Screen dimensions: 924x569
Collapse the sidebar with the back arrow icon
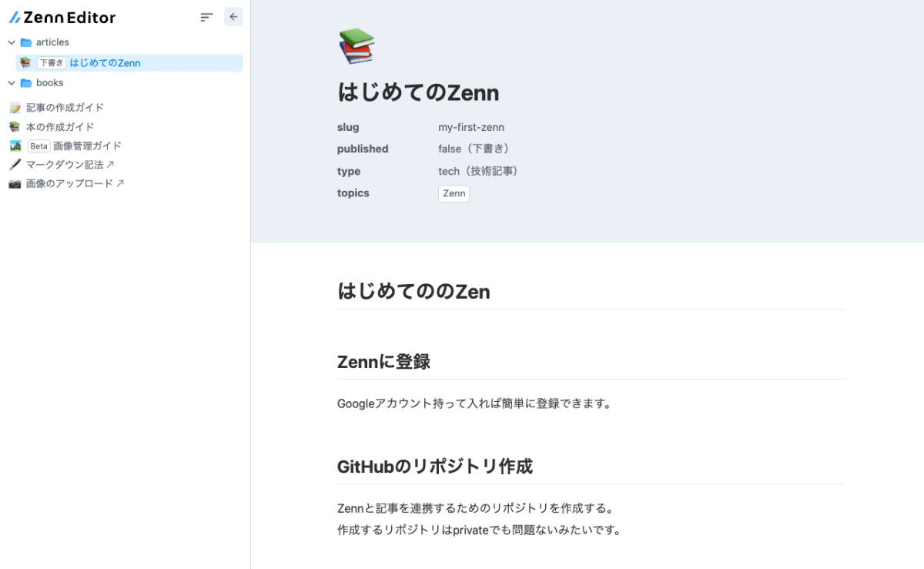click(233, 16)
